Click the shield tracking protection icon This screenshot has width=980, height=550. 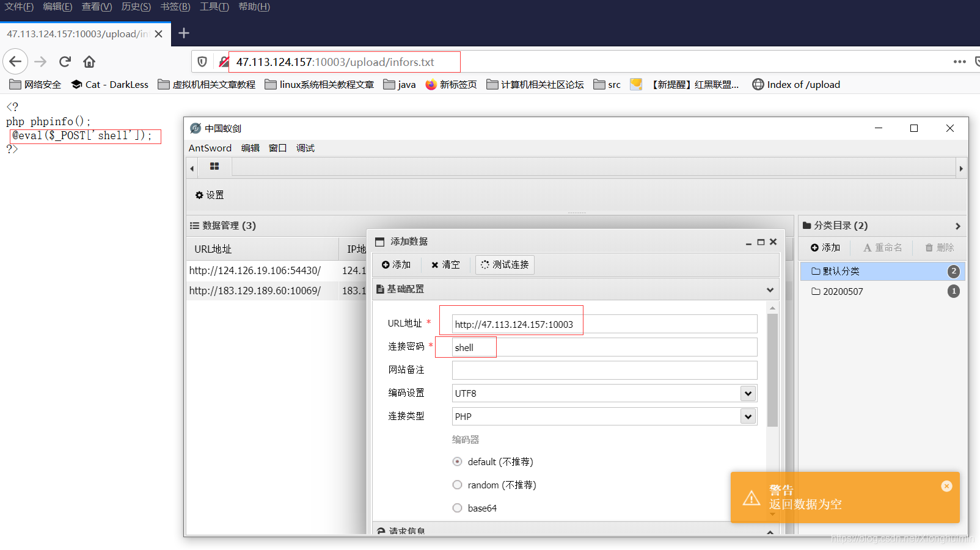click(x=202, y=62)
